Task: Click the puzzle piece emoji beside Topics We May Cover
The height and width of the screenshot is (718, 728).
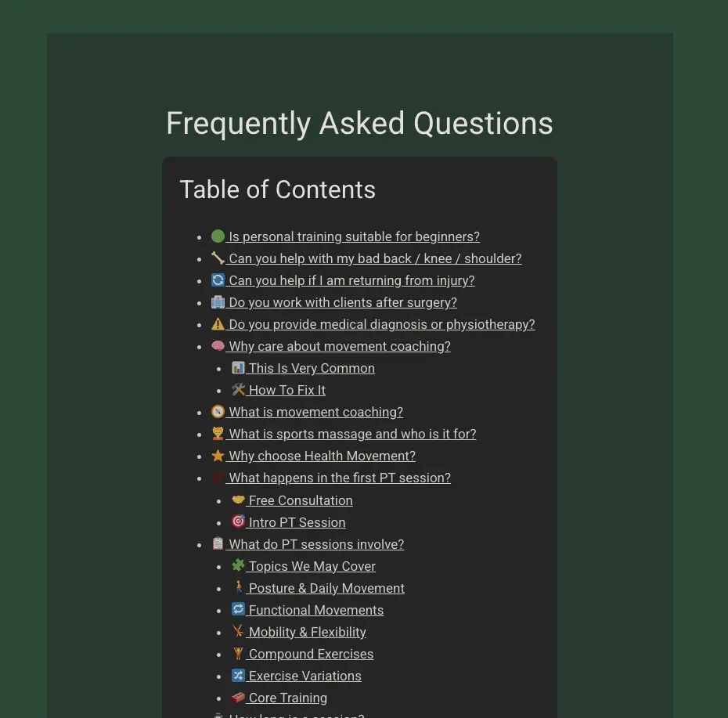Action: click(238, 565)
